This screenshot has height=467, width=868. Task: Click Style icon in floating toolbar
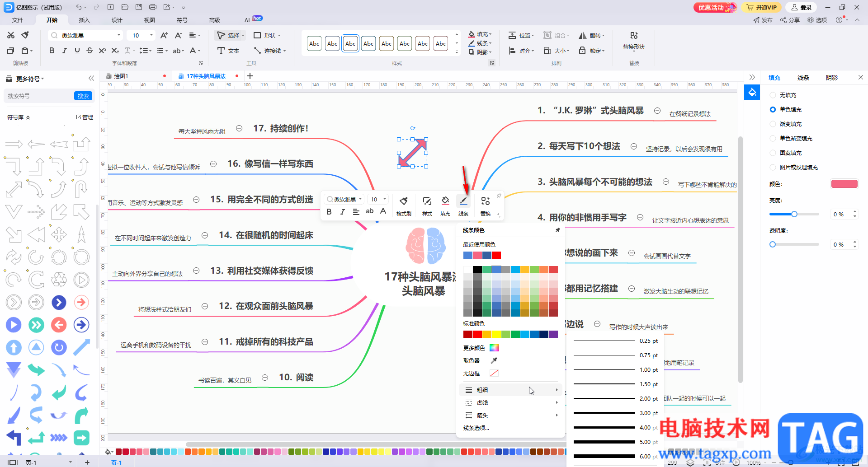427,205
